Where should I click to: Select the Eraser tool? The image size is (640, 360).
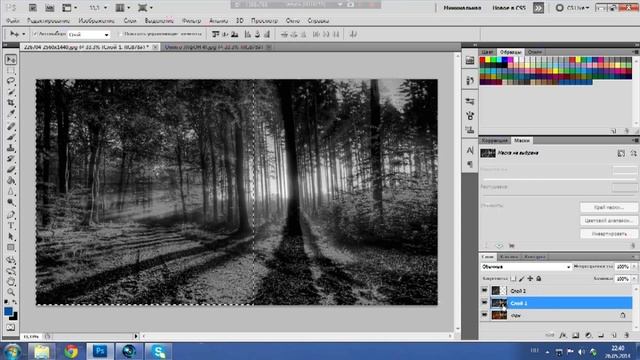point(11,169)
